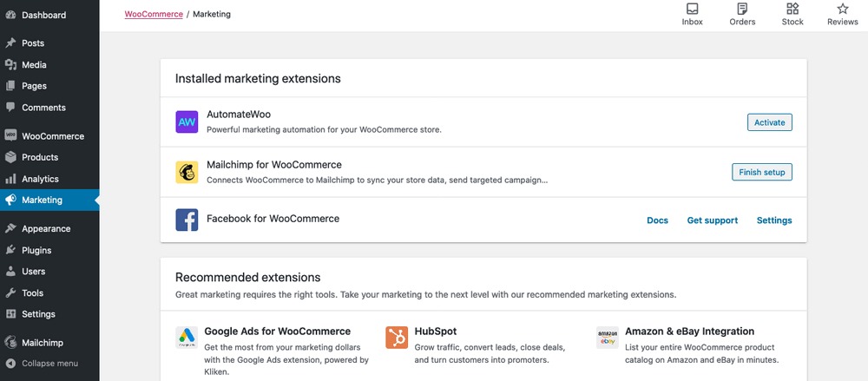Click 'Powerful marketing automation' description text

coord(324,130)
